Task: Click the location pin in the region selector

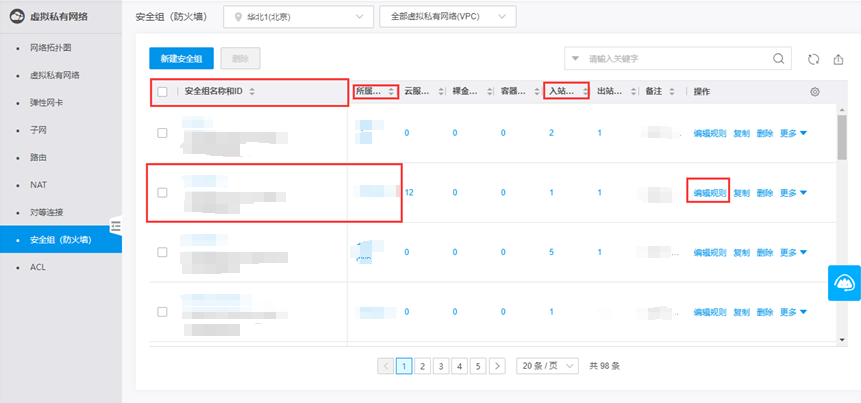Action: [238, 17]
